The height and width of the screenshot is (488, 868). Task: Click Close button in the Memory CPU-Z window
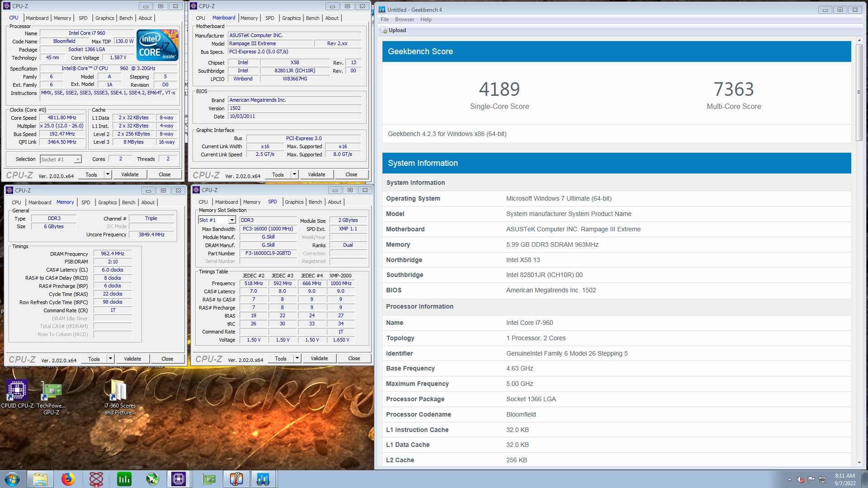point(167,359)
